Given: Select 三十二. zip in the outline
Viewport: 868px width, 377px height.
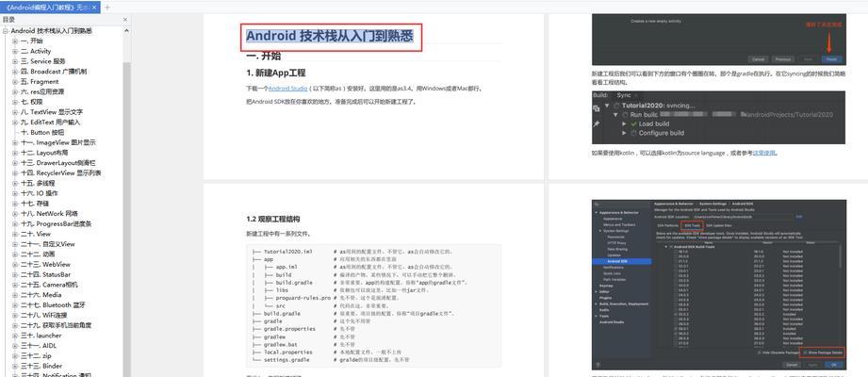Looking at the screenshot, I should point(37,356).
